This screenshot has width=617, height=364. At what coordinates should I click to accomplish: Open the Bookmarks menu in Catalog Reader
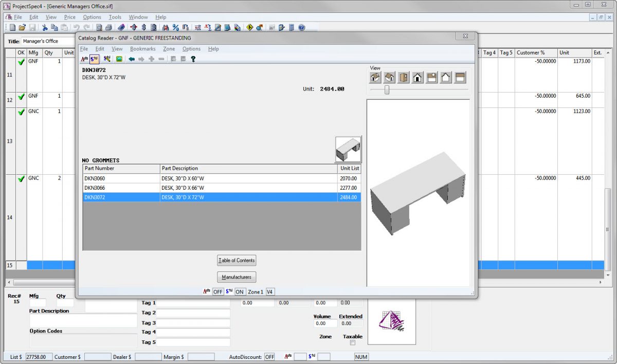142,49
